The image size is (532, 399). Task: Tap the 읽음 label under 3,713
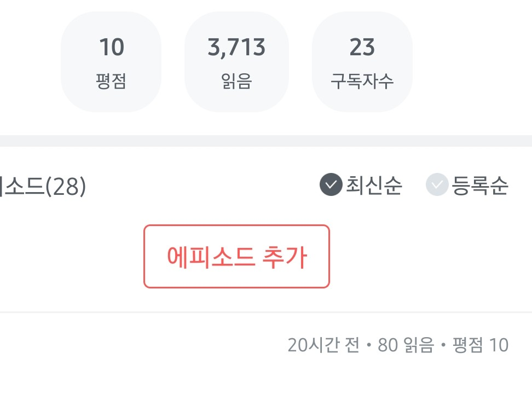236,82
